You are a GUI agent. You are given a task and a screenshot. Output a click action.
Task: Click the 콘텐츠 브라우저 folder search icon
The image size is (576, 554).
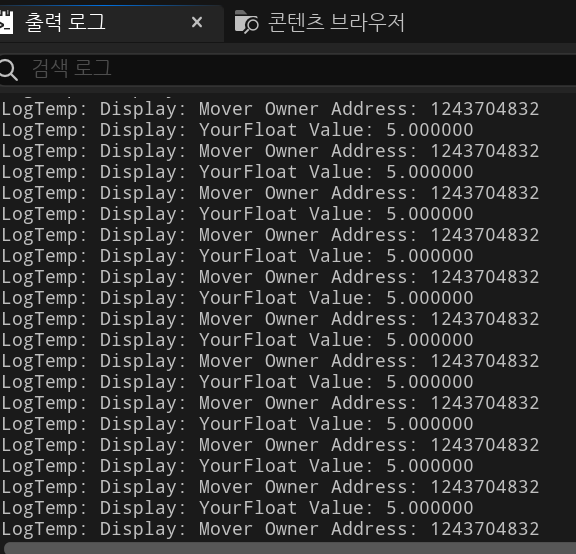(246, 22)
